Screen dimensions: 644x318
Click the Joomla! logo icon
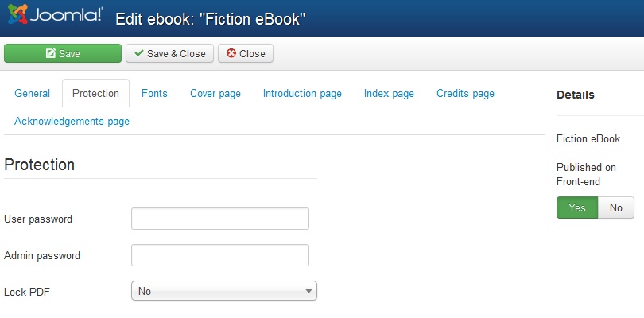(x=17, y=14)
